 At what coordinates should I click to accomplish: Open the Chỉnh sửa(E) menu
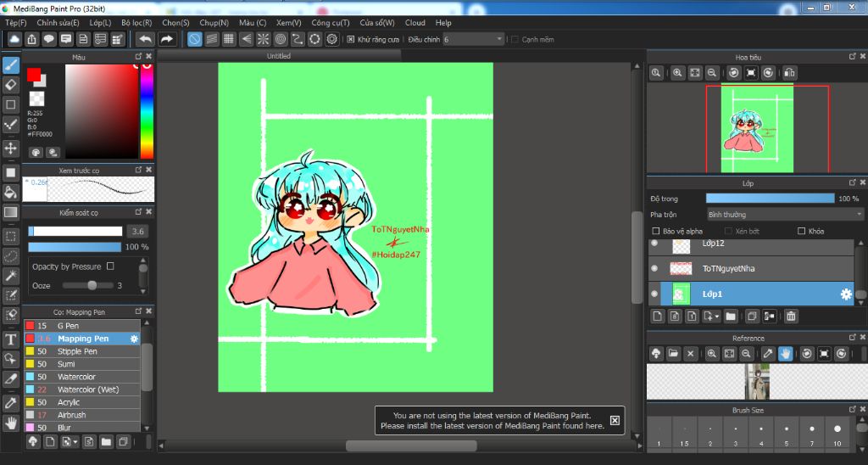[x=58, y=23]
